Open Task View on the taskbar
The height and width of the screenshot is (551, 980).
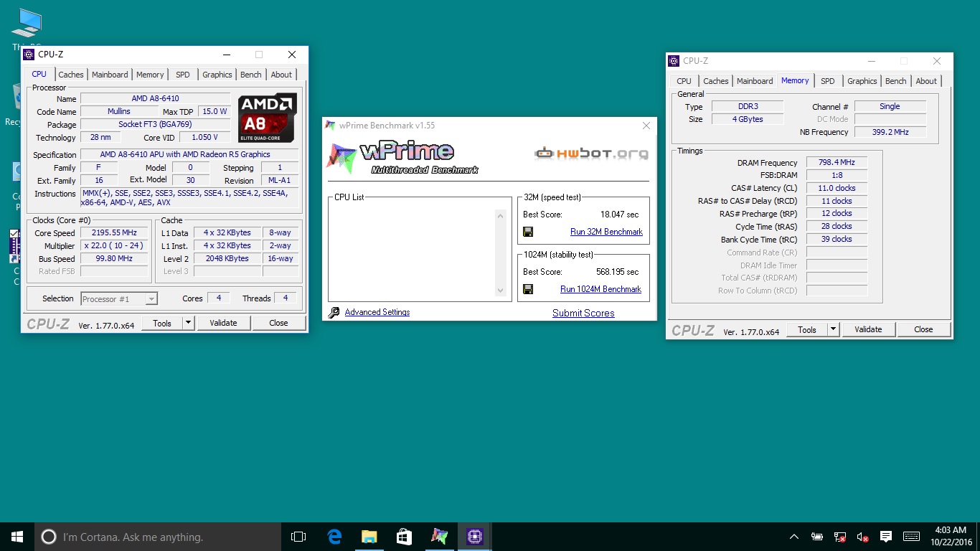[x=298, y=537]
